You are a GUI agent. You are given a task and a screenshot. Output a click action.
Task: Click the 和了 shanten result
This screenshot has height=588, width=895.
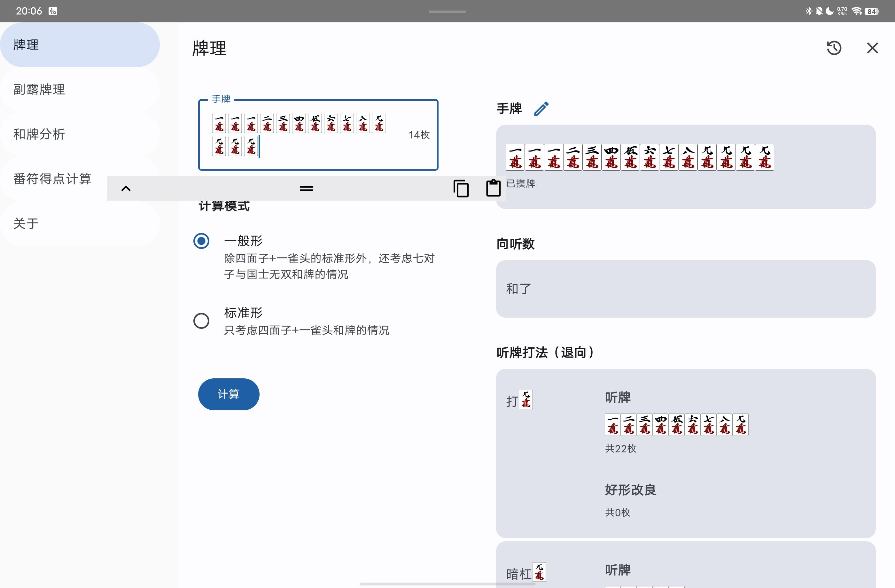(518, 289)
